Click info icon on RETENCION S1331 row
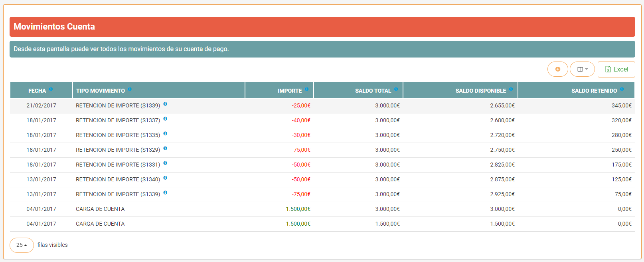644x262 pixels. [165, 163]
